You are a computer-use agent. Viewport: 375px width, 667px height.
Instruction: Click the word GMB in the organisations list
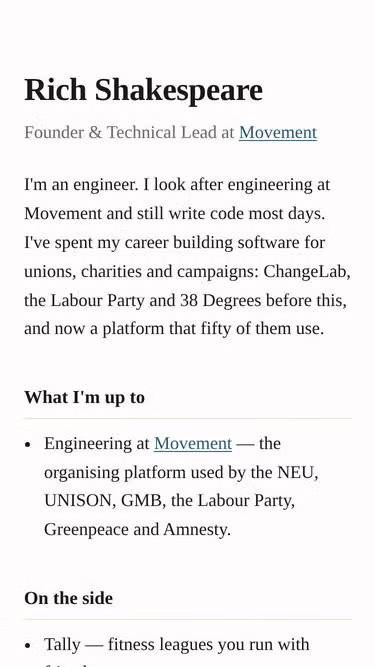[x=143, y=501]
